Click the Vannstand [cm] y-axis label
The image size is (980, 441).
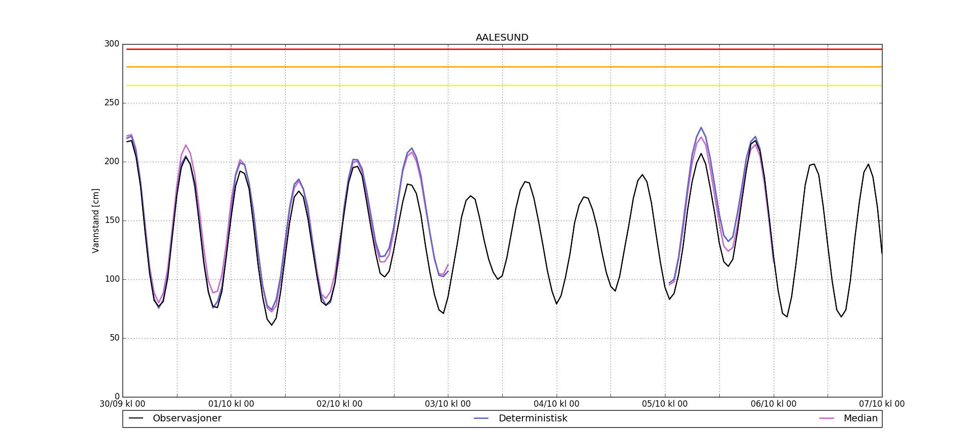pyautogui.click(x=96, y=220)
